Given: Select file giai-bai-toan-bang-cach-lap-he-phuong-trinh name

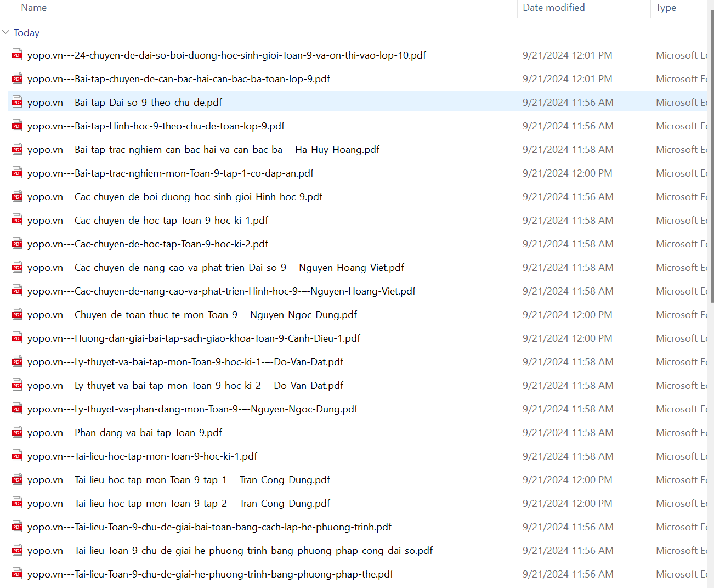Looking at the screenshot, I should click(209, 527).
